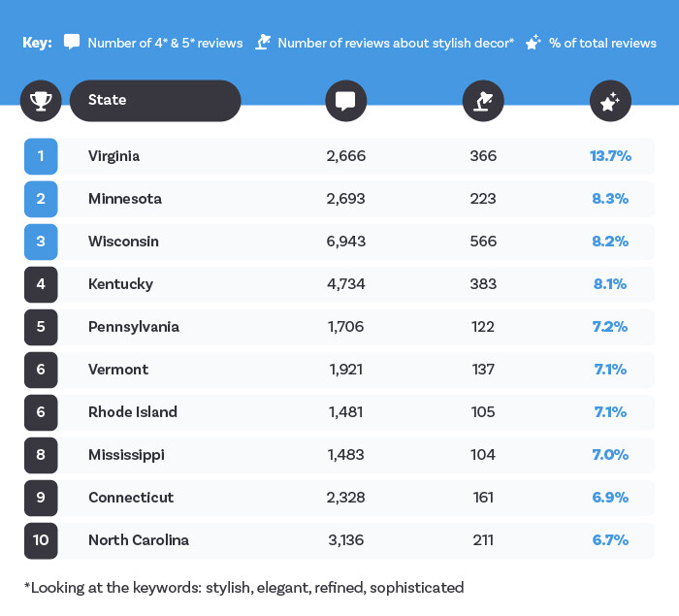The image size is (679, 616).
Task: Click the speech bubble icon in key
Action: pos(72,42)
